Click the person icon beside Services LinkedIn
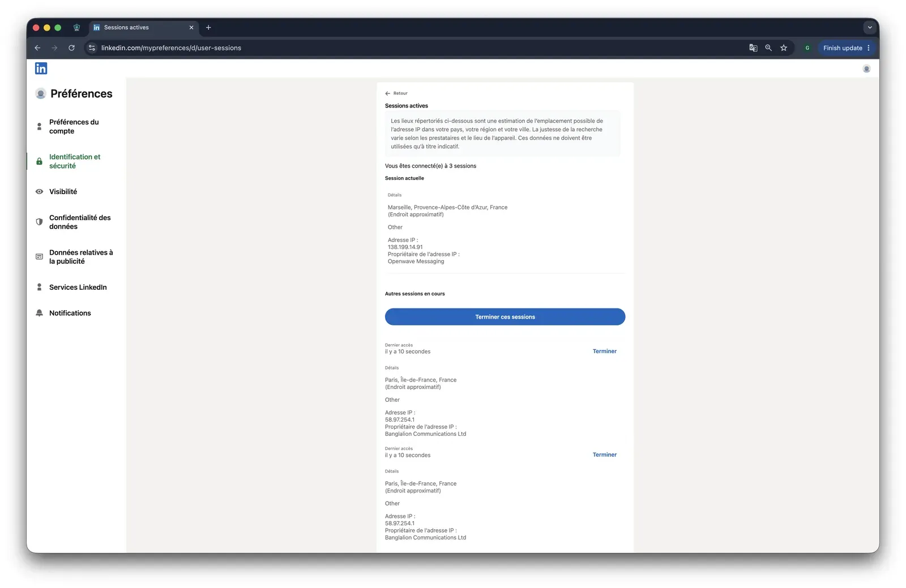 39,287
